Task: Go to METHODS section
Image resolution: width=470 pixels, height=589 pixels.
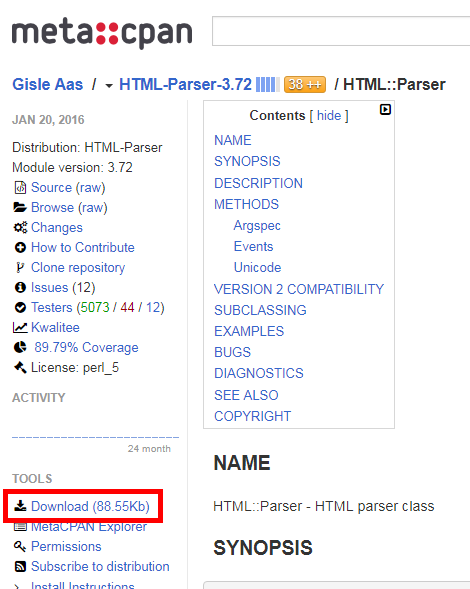Action: coord(246,204)
